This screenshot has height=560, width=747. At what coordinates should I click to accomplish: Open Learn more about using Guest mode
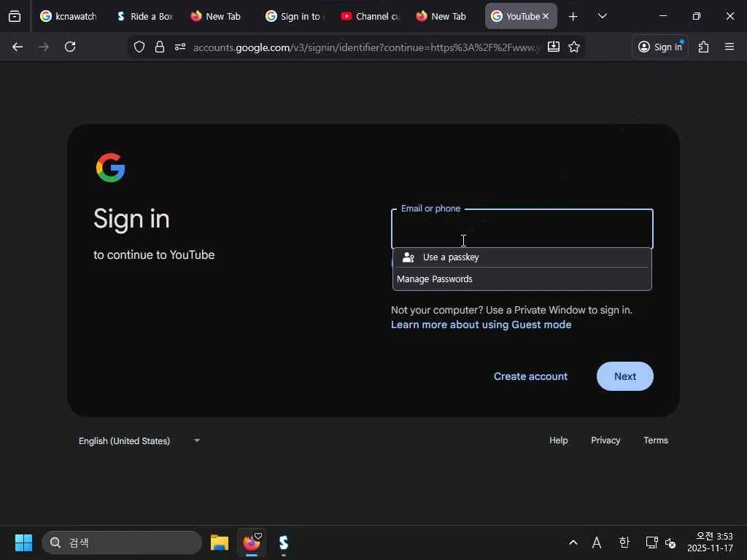481,324
